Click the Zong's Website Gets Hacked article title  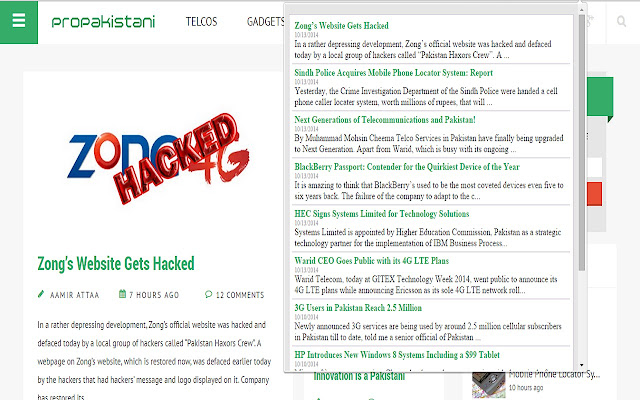(116, 264)
